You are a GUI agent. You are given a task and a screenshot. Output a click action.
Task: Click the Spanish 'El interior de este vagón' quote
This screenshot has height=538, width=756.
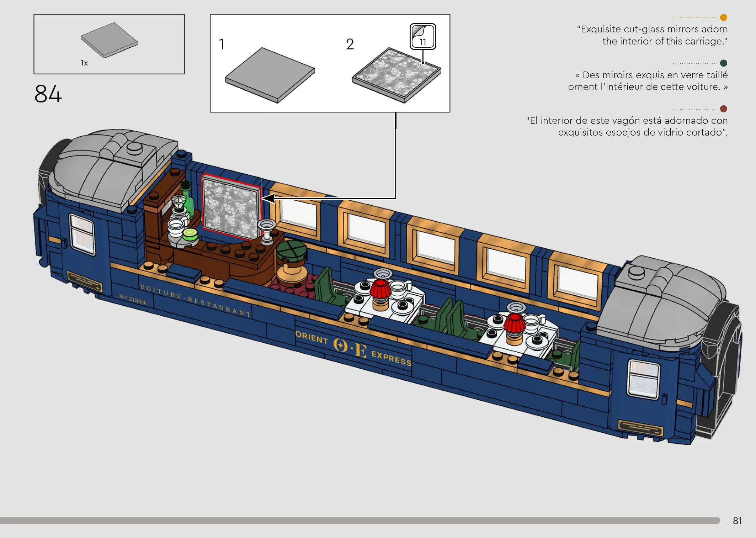[627, 126]
